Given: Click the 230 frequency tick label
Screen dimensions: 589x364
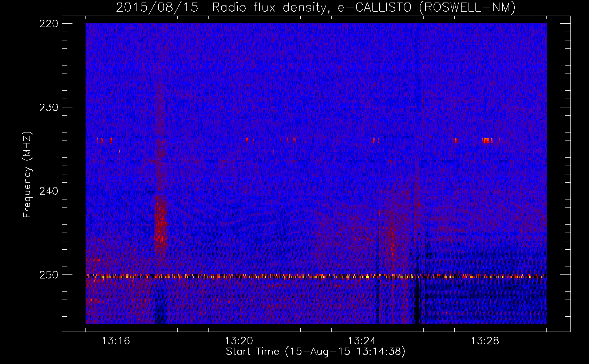Looking at the screenshot, I should click(x=48, y=107).
